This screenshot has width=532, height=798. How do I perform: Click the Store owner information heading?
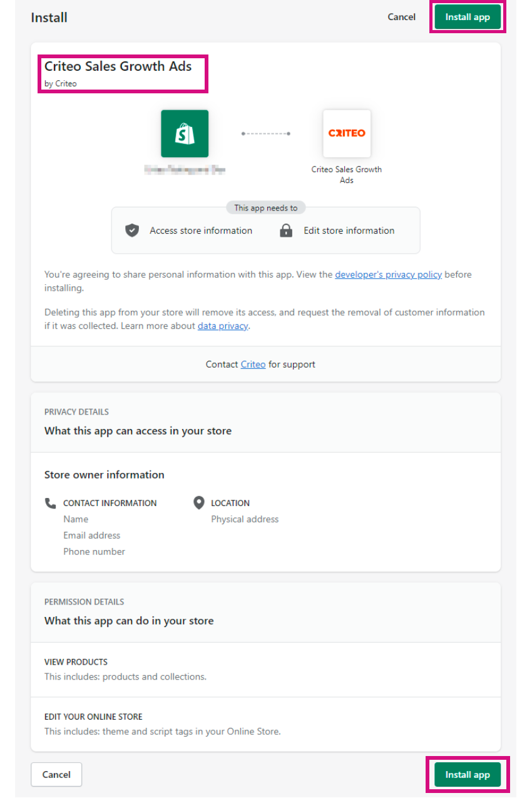pyautogui.click(x=105, y=475)
